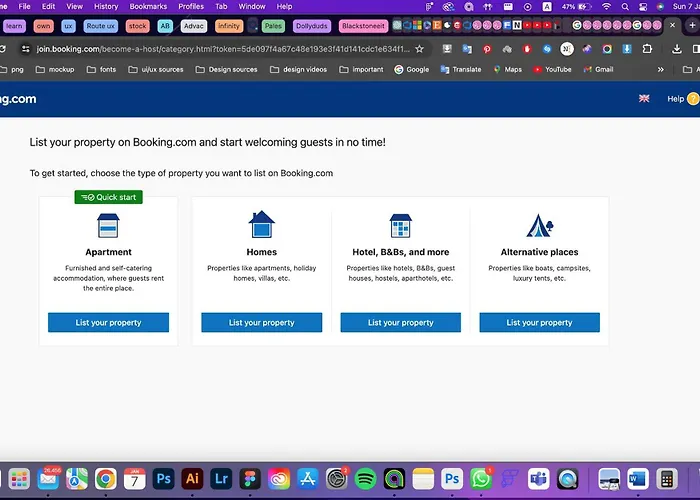Screen dimensions: 700x500
Task: Click the green Quick start badge
Action: [108, 197]
